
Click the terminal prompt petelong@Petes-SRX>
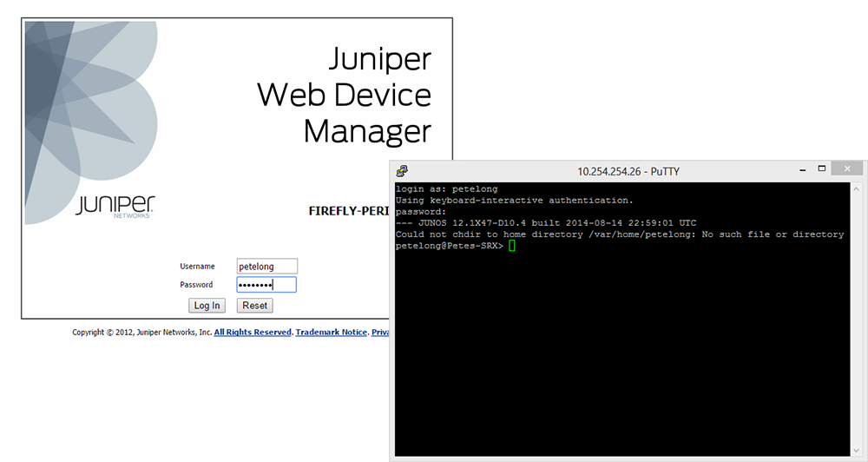[450, 246]
